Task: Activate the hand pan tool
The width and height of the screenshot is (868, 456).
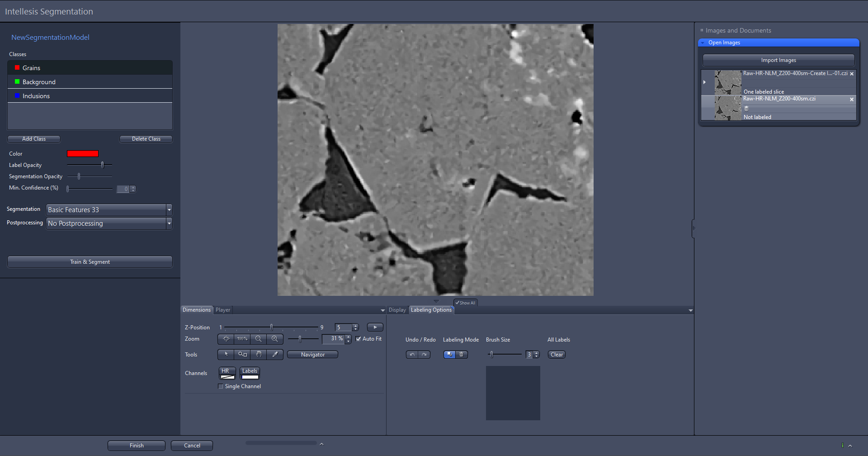Action: (x=259, y=355)
